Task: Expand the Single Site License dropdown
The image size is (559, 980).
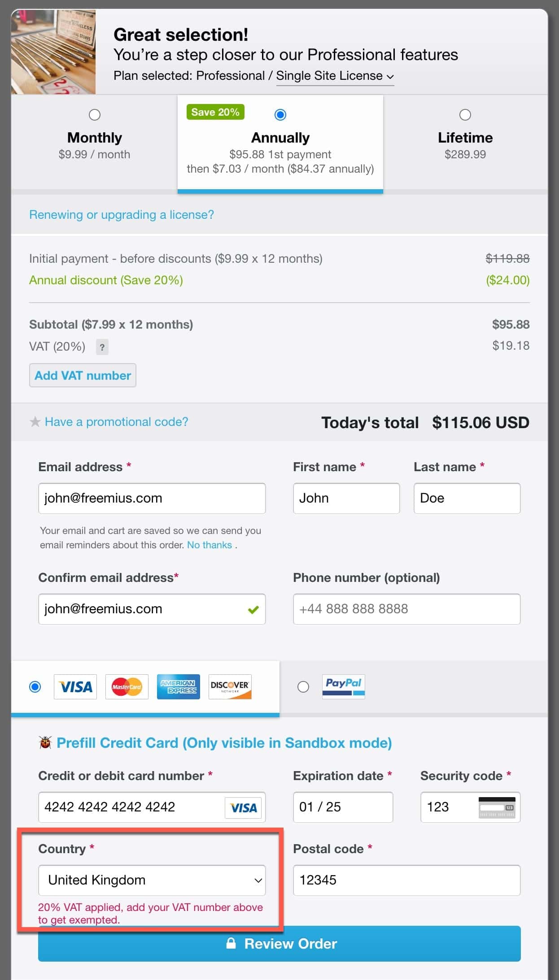Action: [335, 76]
